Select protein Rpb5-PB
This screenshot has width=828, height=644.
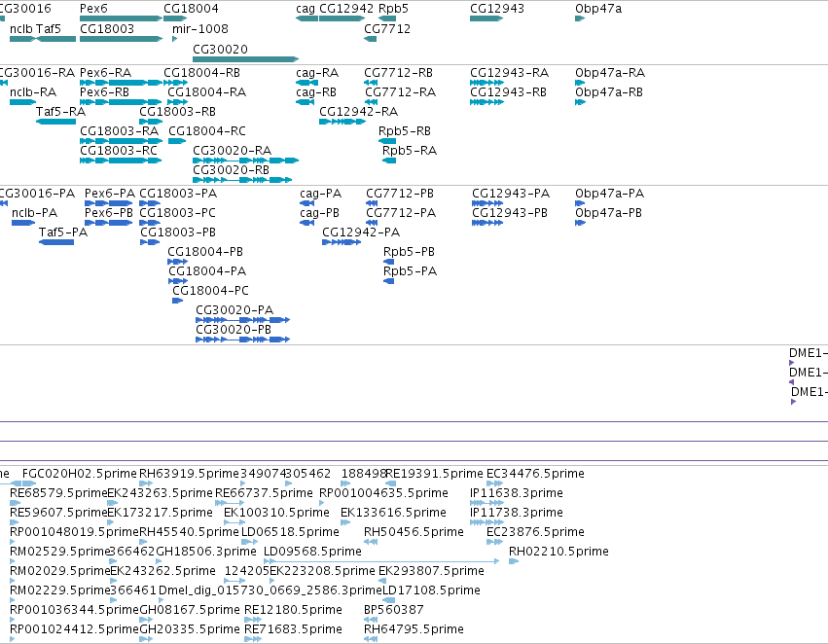(x=388, y=262)
